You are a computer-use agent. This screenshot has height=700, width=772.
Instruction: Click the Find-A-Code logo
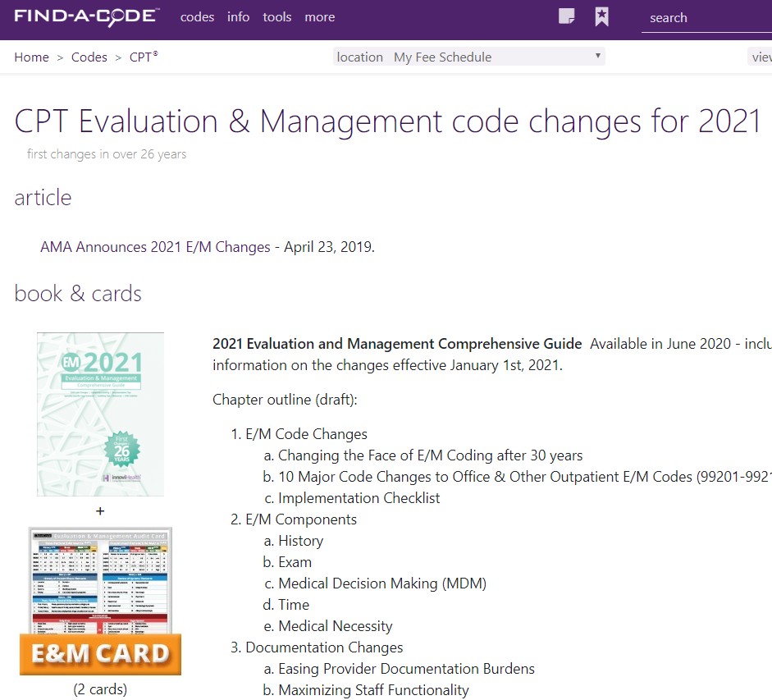click(87, 16)
